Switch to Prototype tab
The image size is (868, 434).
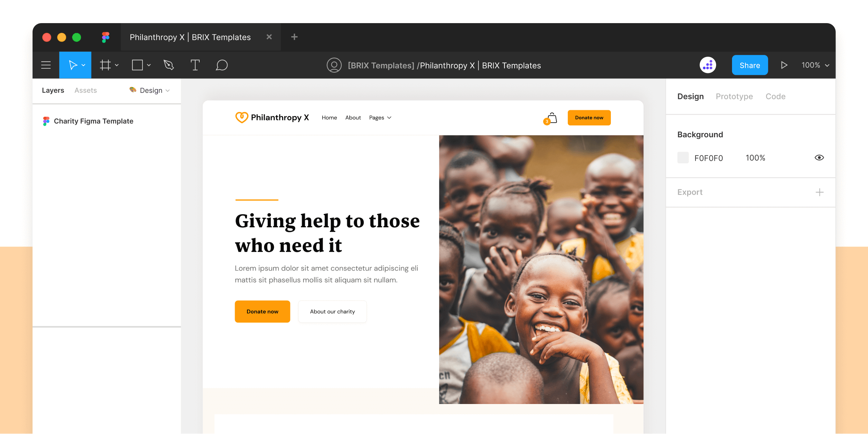coord(735,96)
